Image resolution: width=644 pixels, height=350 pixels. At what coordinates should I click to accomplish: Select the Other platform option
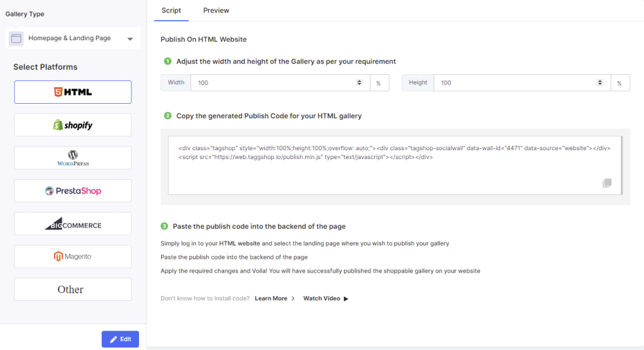[x=73, y=290]
